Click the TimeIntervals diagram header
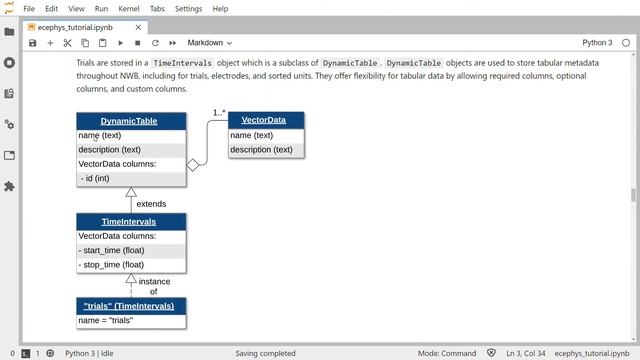The height and width of the screenshot is (360, 640). coord(131,222)
